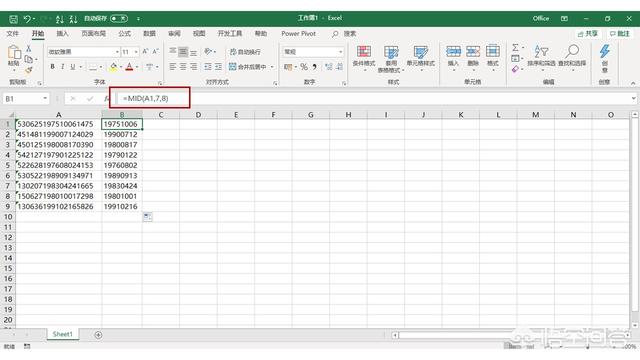Viewport: 640px width, 360px height.
Task: Click 合并后居中 (Merge & Center)
Action: 248,67
